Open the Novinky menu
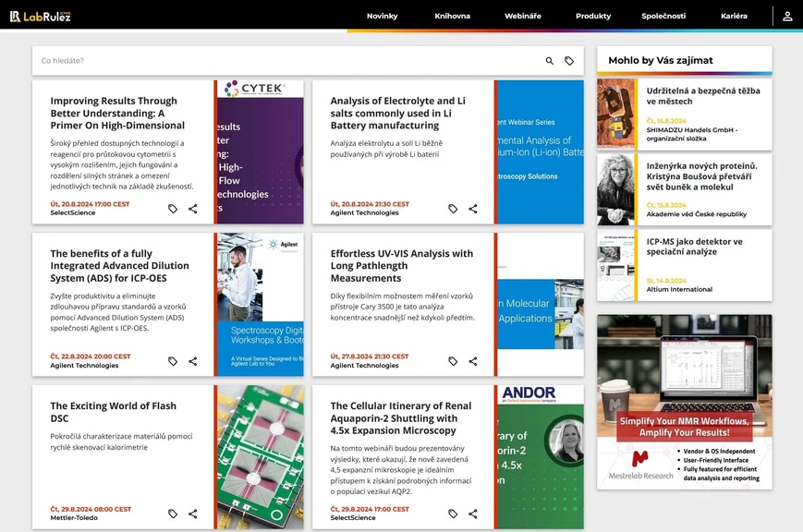This screenshot has height=532, width=803. pyautogui.click(x=382, y=16)
